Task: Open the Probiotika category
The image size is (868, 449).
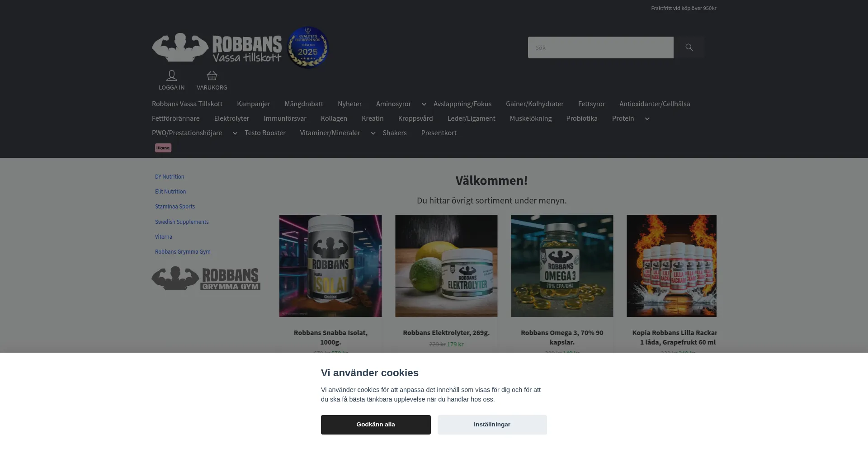Action: tap(582, 118)
